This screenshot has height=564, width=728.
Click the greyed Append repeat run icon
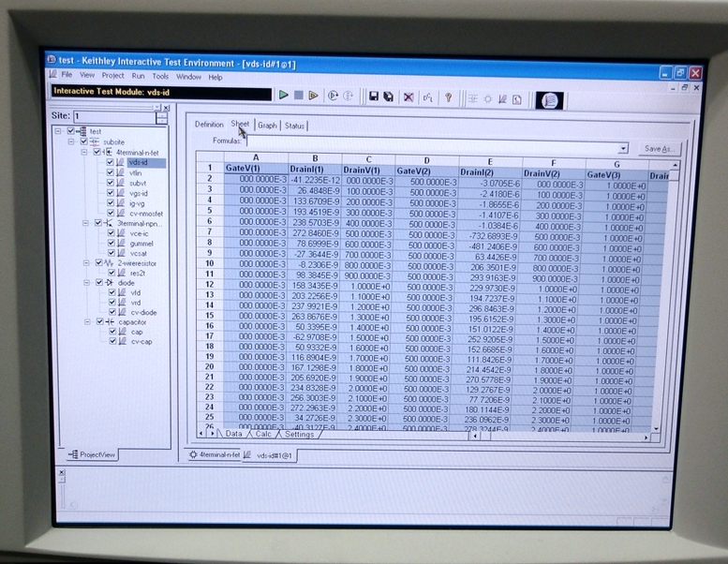(348, 96)
